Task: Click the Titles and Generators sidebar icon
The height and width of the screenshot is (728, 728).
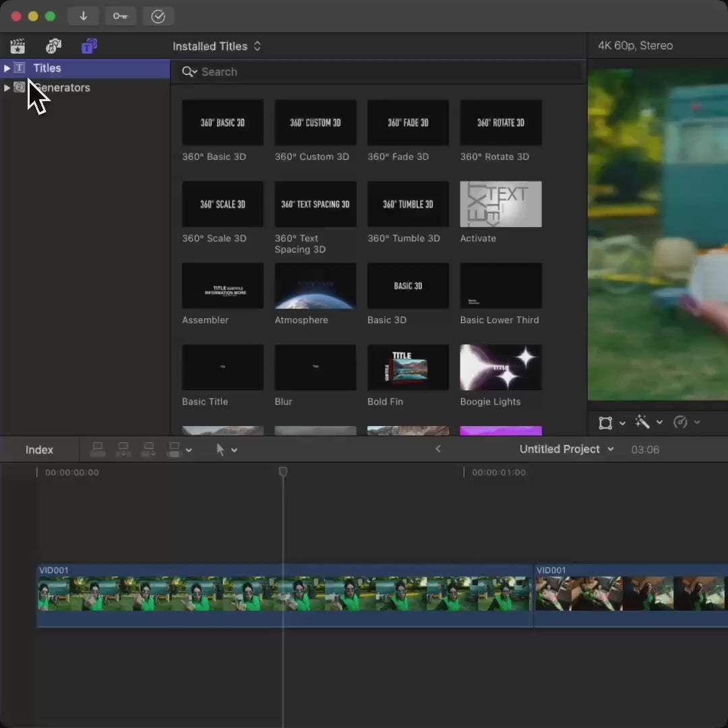Action: [89, 47]
